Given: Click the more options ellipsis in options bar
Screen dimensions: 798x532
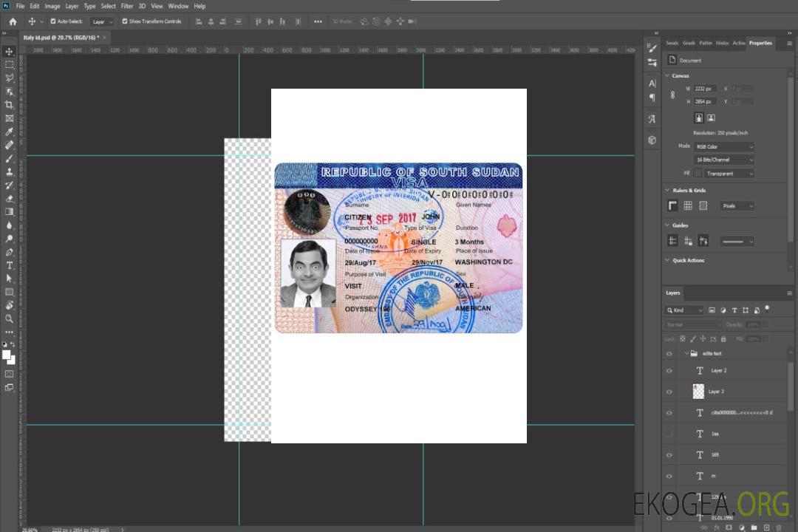Looking at the screenshot, I should pyautogui.click(x=318, y=21).
